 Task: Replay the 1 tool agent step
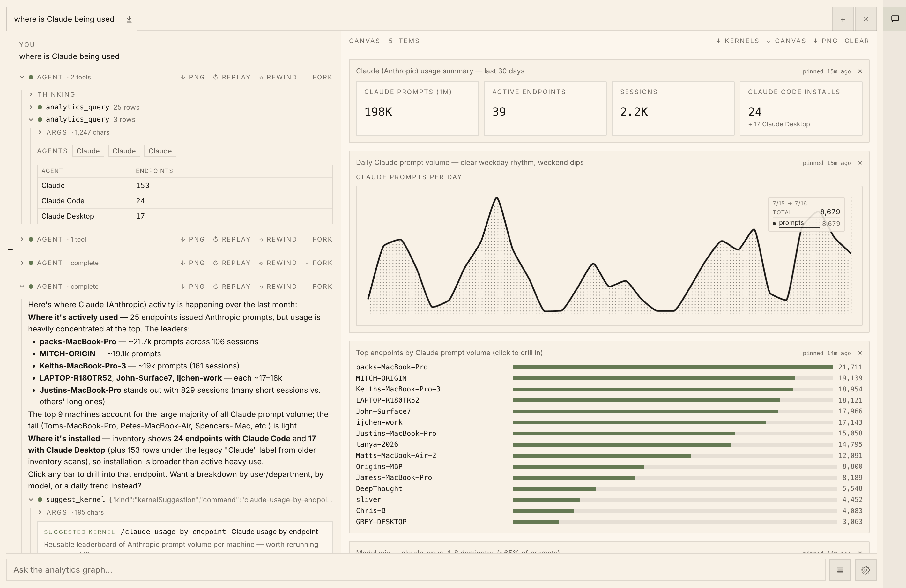(232, 239)
